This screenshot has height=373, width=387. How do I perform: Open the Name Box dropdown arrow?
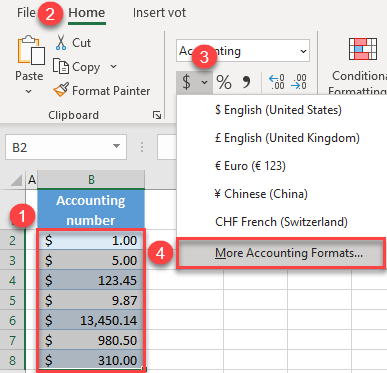pyautogui.click(x=116, y=147)
